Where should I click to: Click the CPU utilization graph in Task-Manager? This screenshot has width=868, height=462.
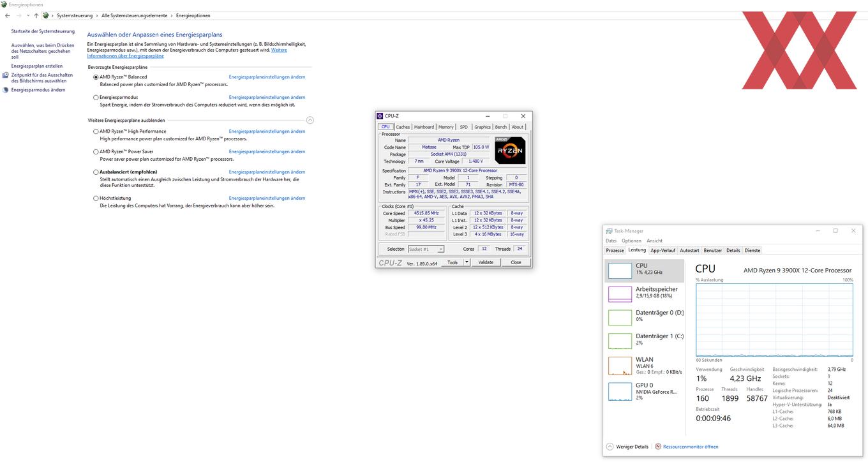774,320
